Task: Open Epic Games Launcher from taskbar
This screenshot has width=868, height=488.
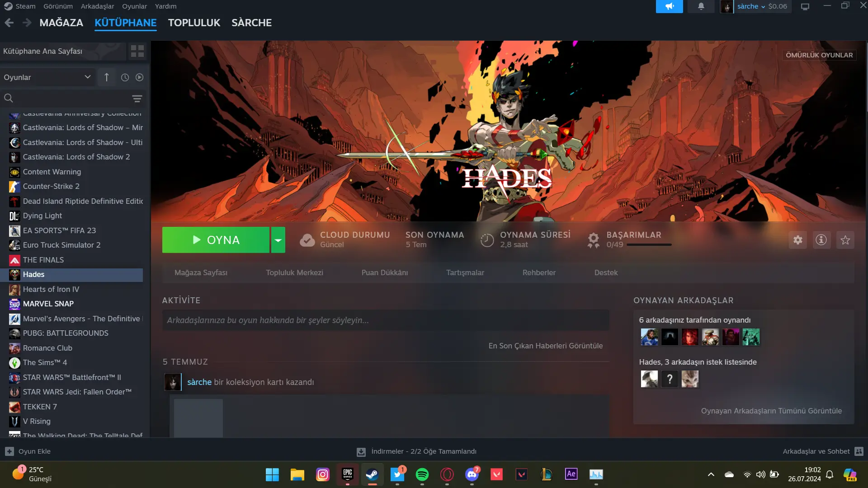Action: [x=348, y=474]
